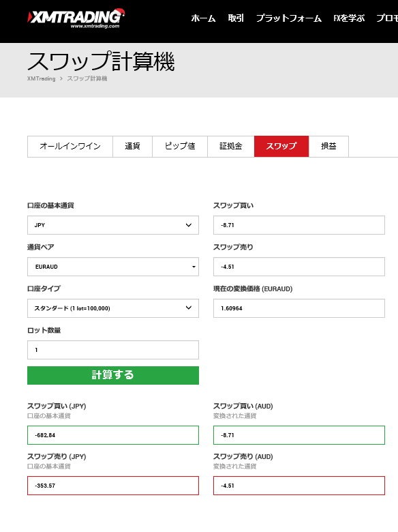Click the スワップ売り (JPY) label
This screenshot has width=398, height=532.
[57, 457]
